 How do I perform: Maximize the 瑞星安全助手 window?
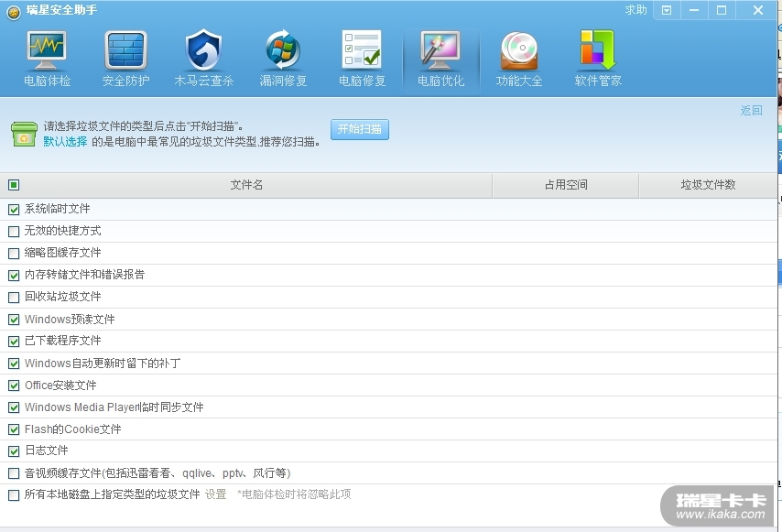pyautogui.click(x=722, y=10)
